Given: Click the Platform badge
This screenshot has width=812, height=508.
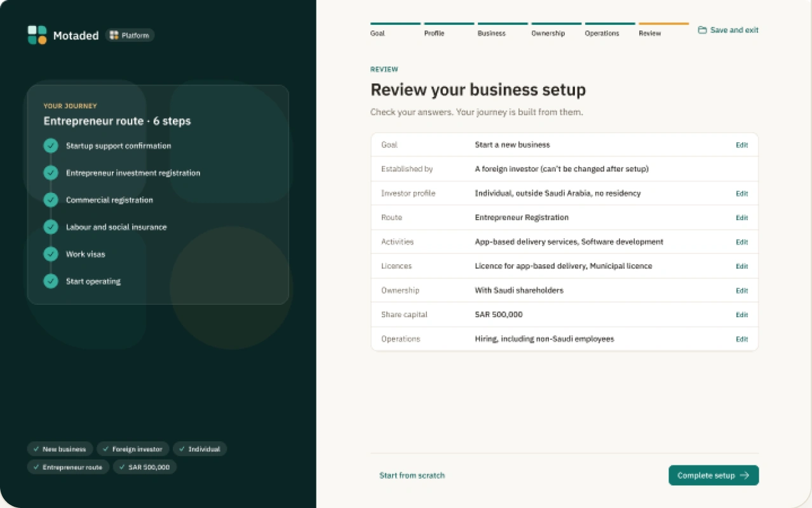Looking at the screenshot, I should tap(130, 36).
